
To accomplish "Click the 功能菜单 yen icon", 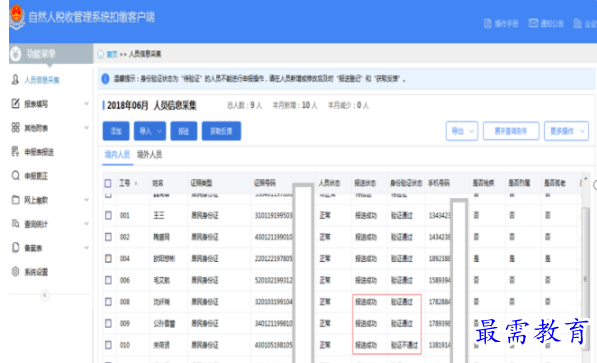I will coord(16,54).
